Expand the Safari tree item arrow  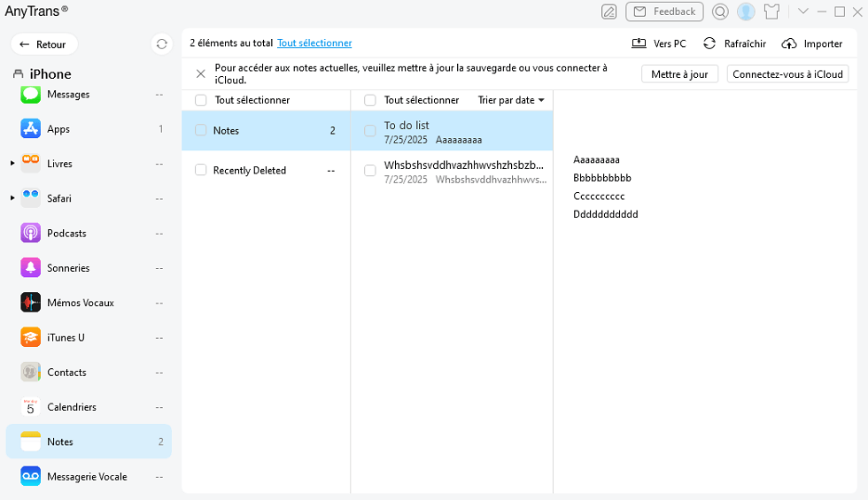12,198
